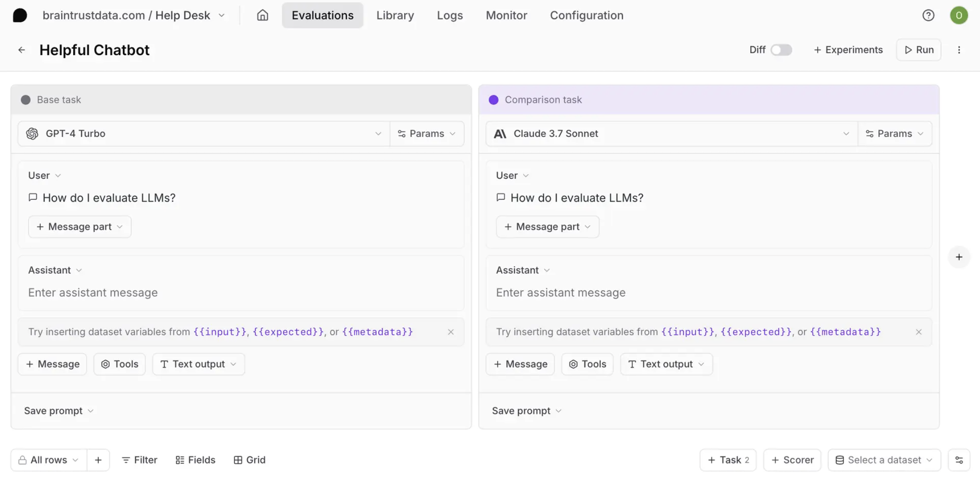Screen dimensions: 980x485
Task: Open the Claude 3.7 Sonnet model dropdown
Action: point(672,134)
